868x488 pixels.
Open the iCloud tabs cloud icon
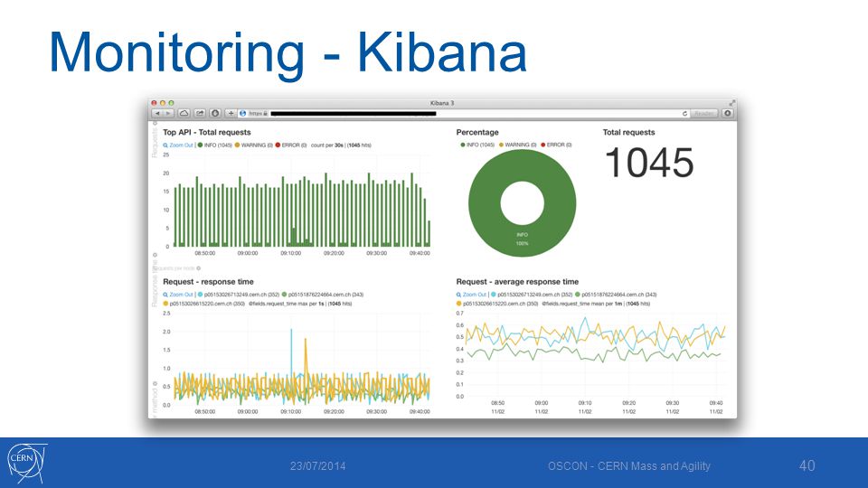click(x=184, y=114)
